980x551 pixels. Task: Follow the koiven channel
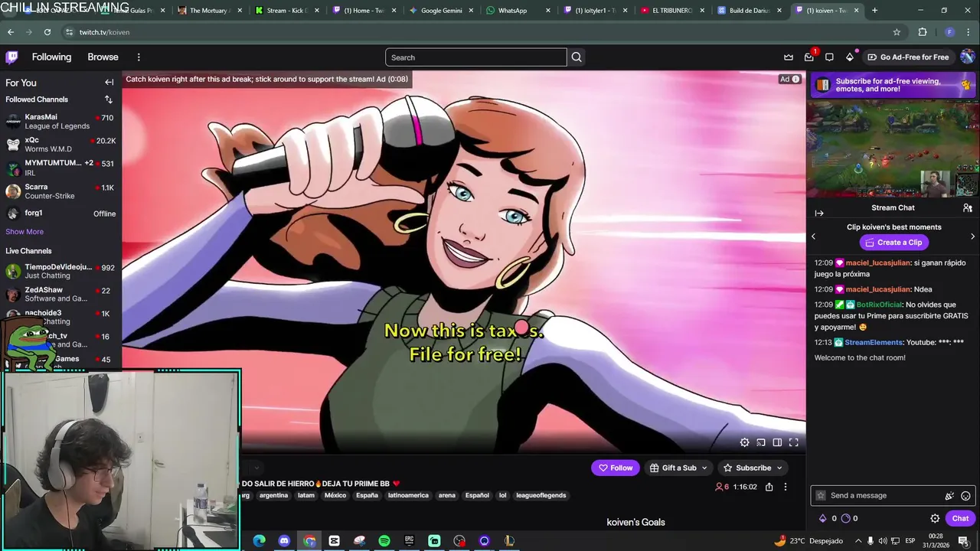616,468
